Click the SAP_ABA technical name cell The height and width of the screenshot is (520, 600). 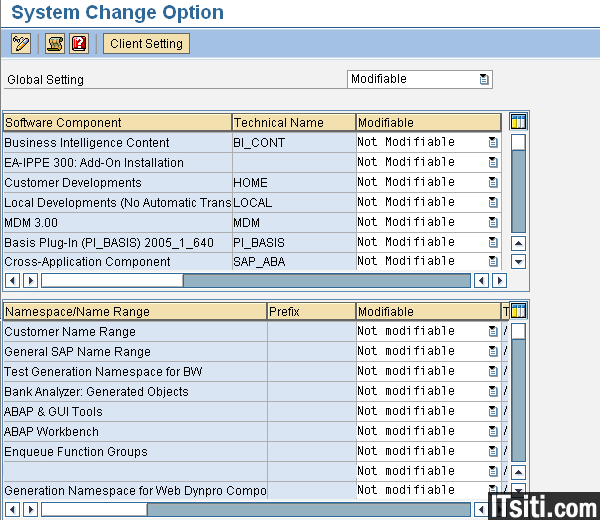[x=294, y=262]
